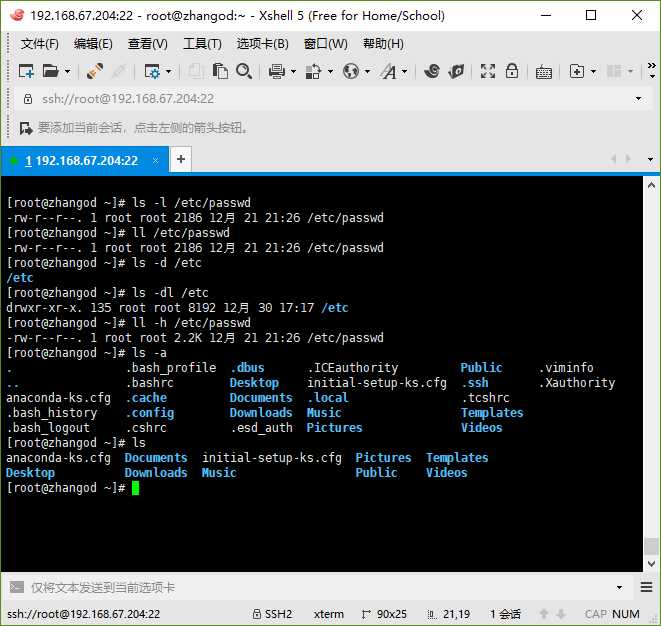Click the SSH2 status bar entry
The width and height of the screenshot is (661, 626).
[x=272, y=614]
